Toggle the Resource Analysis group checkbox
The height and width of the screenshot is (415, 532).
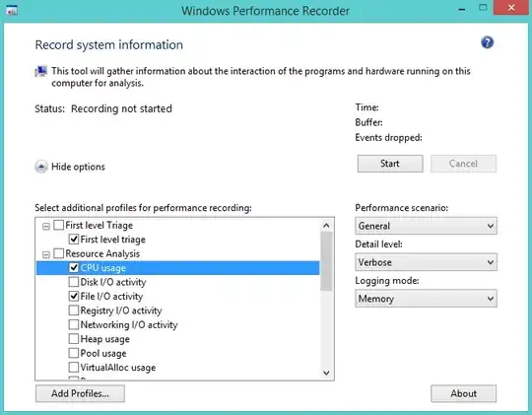[59, 253]
